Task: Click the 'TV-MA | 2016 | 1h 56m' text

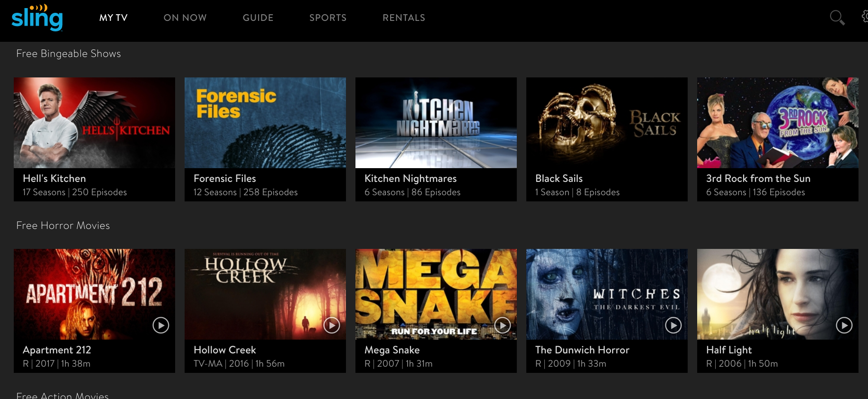Action: 239,364
